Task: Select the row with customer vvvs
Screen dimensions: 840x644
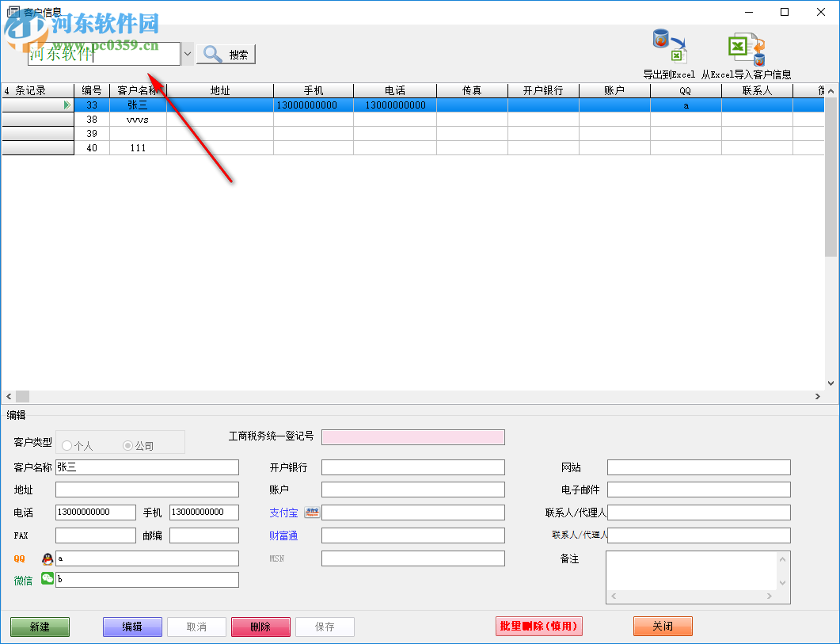Action: (412, 120)
